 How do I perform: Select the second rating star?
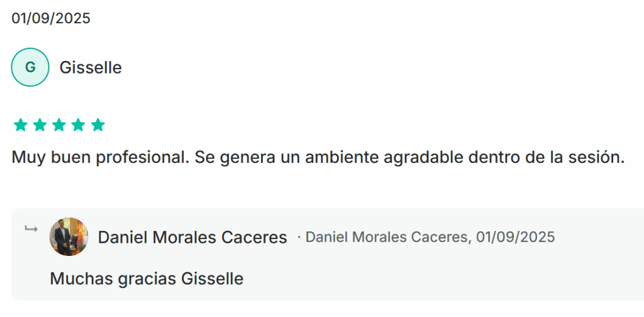pyautogui.click(x=40, y=125)
